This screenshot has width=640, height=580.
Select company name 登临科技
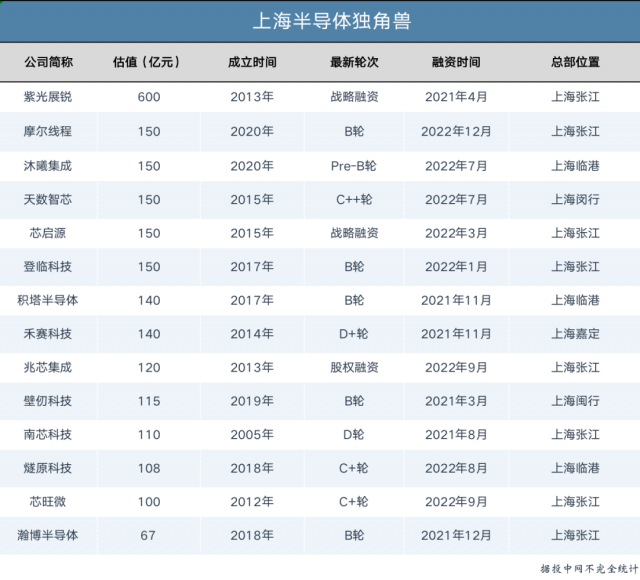coord(48,267)
